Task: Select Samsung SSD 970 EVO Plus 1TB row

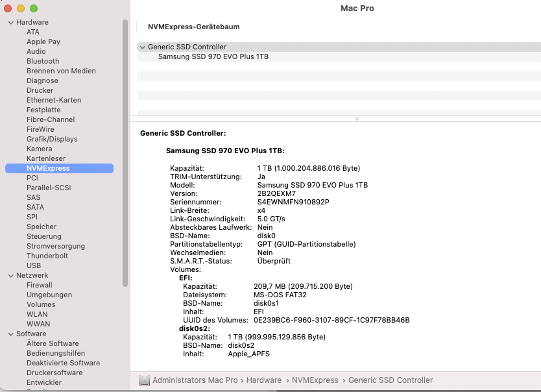Action: pos(339,57)
